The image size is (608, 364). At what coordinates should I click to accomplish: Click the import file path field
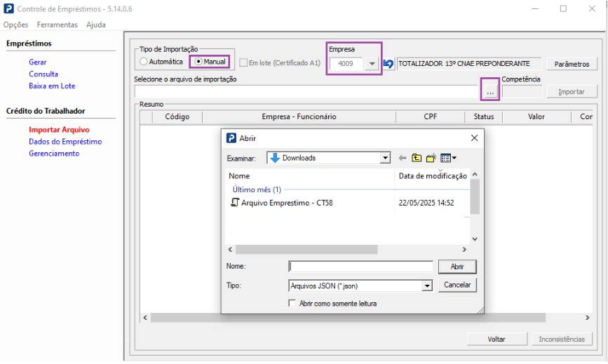tap(306, 92)
